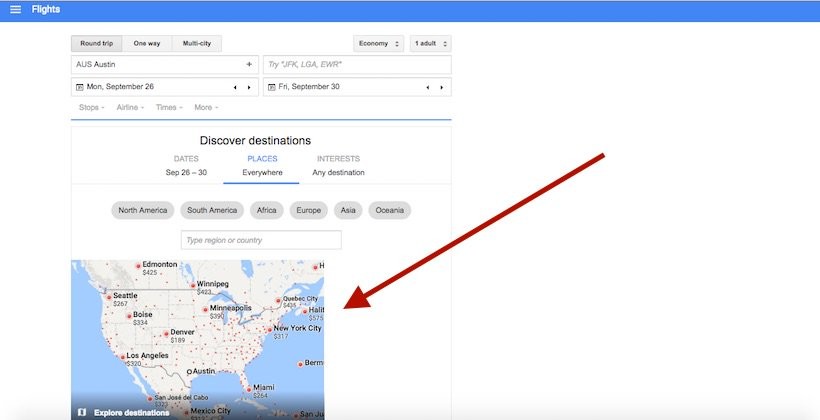Switch to One way trip type
820x420 pixels.
click(x=147, y=44)
